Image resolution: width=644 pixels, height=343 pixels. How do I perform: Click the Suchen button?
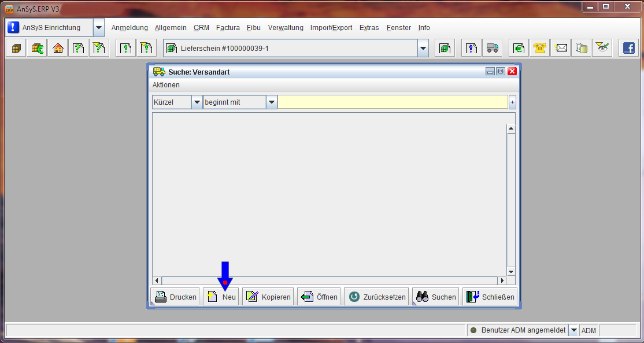[436, 297]
